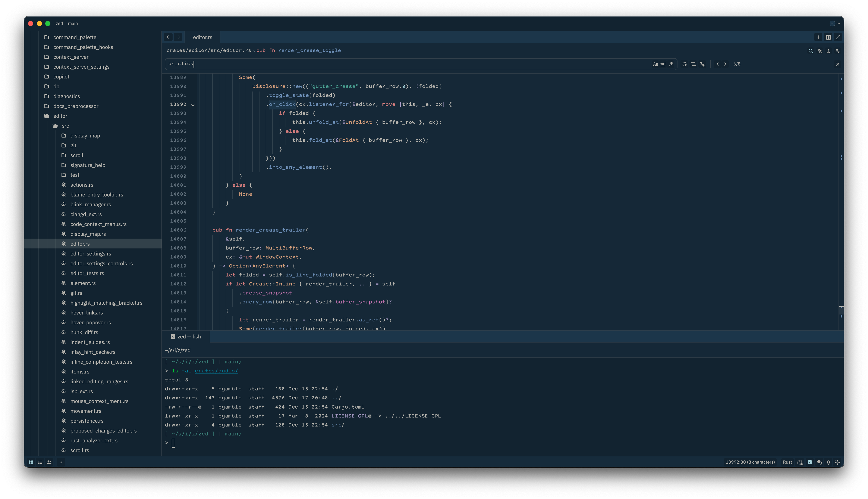The image size is (868, 499).
Task: Toggle replace in the search bar
Action: (684, 64)
